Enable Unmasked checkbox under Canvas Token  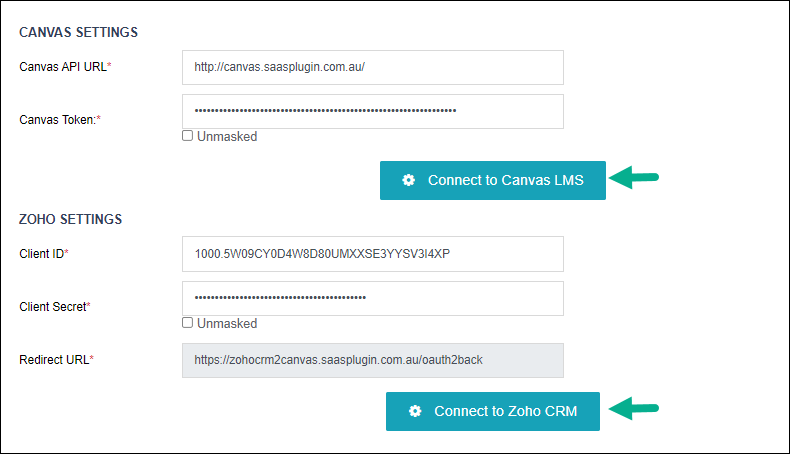[x=187, y=136]
